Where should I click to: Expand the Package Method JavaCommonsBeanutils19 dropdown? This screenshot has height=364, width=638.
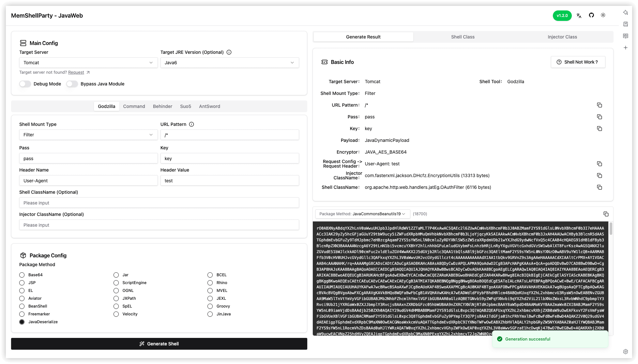[363, 214]
